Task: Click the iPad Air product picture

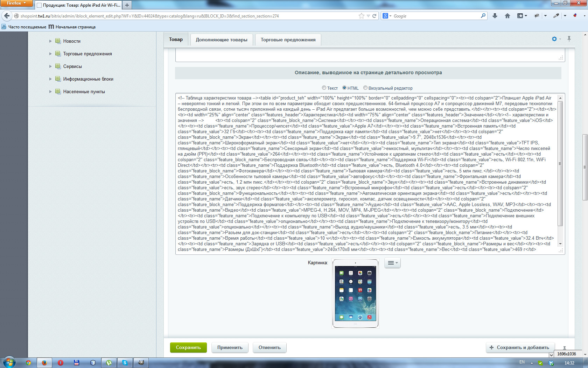Action: point(355,293)
